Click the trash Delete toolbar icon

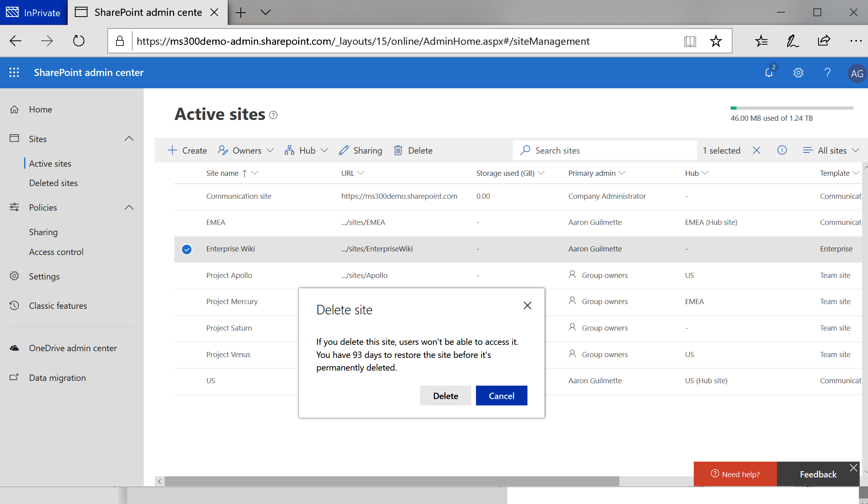pyautogui.click(x=398, y=150)
